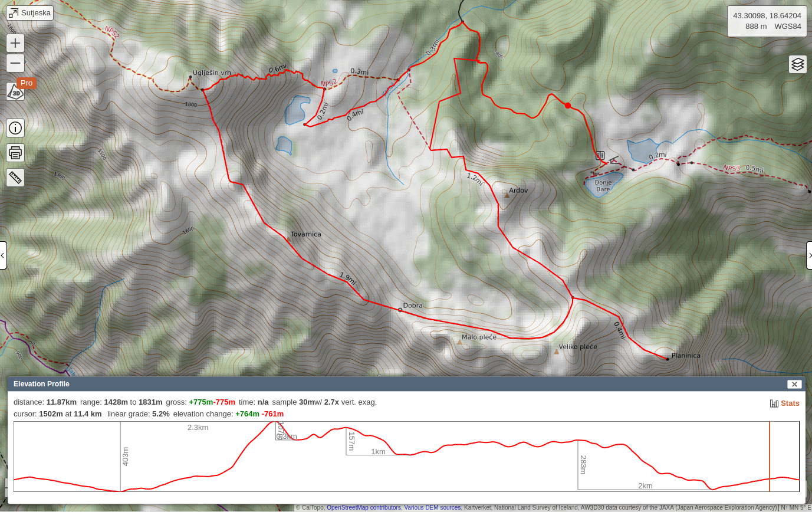The width and height of the screenshot is (812, 512).
Task: Click the WGS84 datum label
Action: click(x=787, y=26)
